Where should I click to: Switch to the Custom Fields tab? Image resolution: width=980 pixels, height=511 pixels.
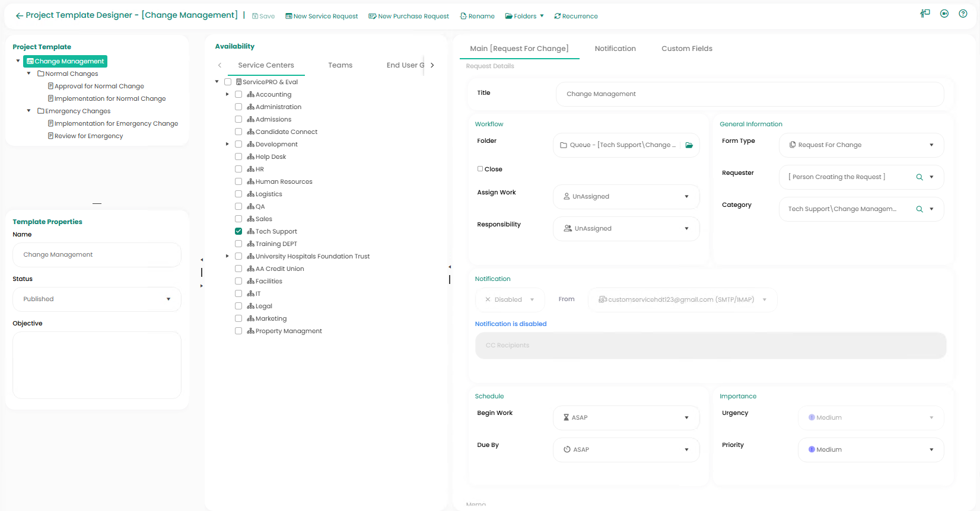686,49
